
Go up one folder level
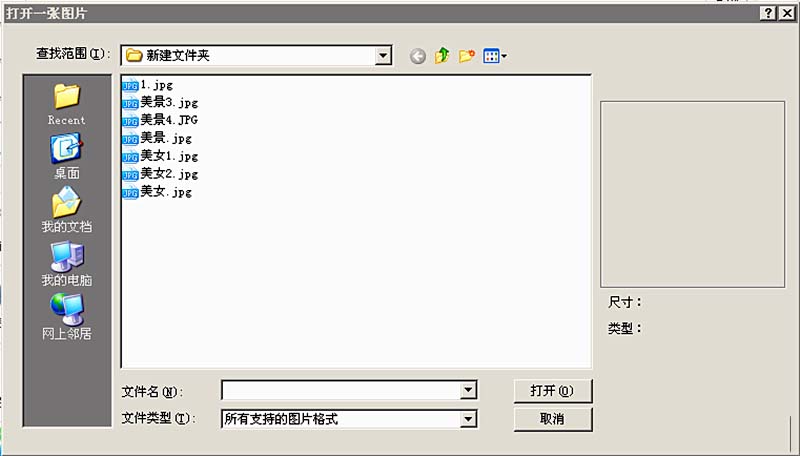click(x=442, y=55)
